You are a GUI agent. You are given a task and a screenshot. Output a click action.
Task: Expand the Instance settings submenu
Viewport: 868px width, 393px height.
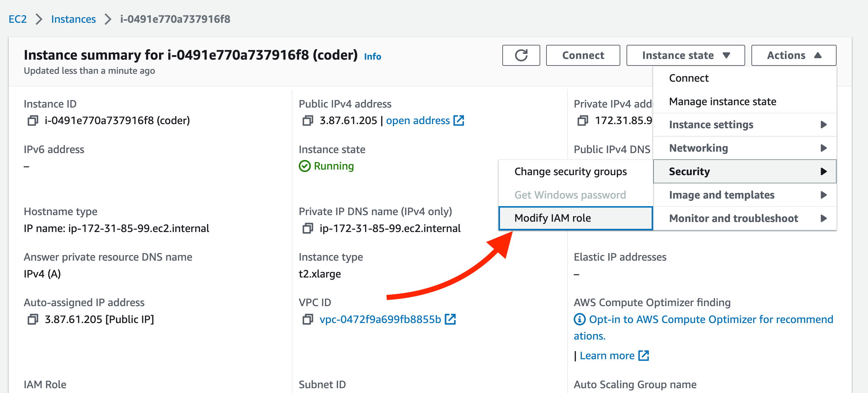tap(744, 125)
